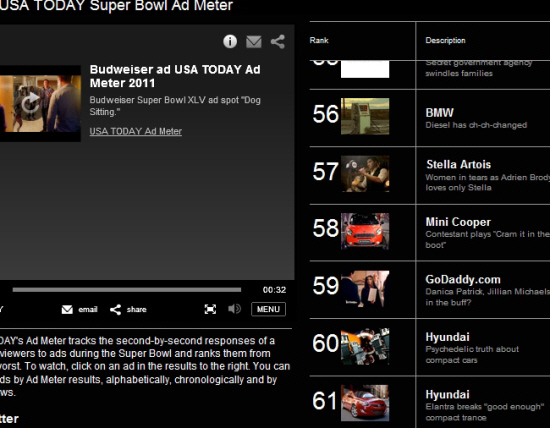Click the 'Secret government agency swindles families' description
Image resolution: width=550 pixels, height=428 pixels.
(478, 68)
